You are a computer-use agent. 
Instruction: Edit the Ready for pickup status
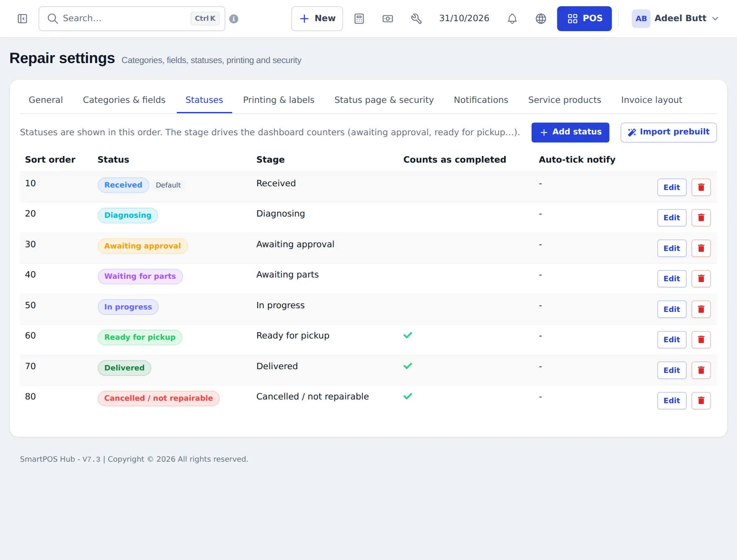coord(672,340)
